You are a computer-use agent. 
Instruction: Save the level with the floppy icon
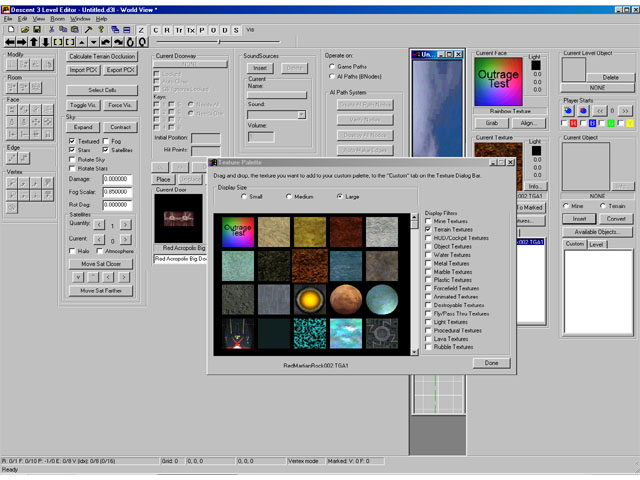coord(37,30)
